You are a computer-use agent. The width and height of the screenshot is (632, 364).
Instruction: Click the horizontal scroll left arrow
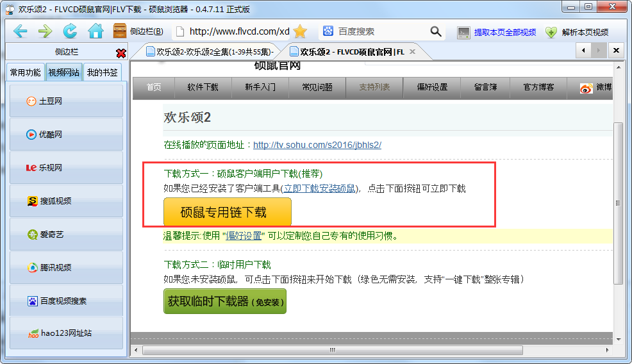click(136, 350)
